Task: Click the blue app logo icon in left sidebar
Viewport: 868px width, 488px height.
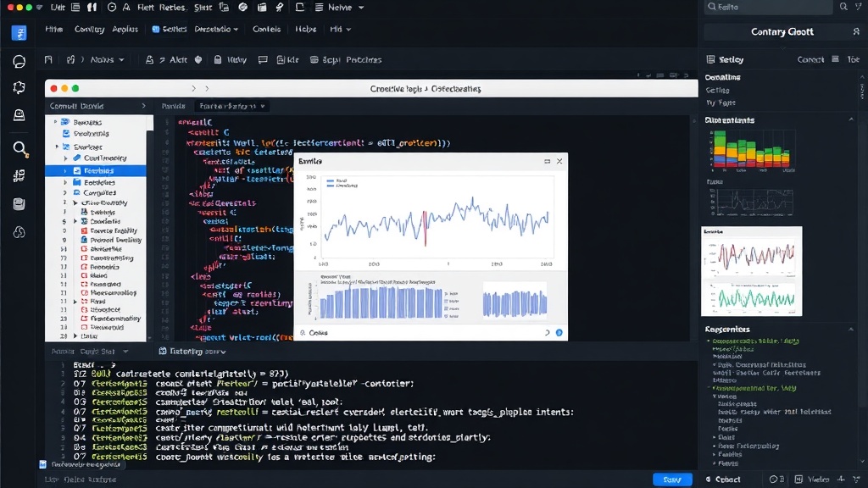Action: tap(19, 33)
